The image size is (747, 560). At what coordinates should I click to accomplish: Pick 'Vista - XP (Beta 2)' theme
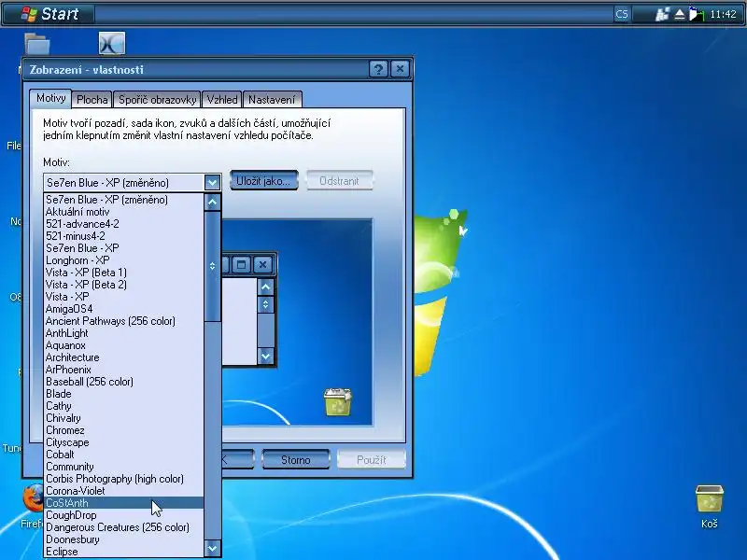(x=124, y=285)
